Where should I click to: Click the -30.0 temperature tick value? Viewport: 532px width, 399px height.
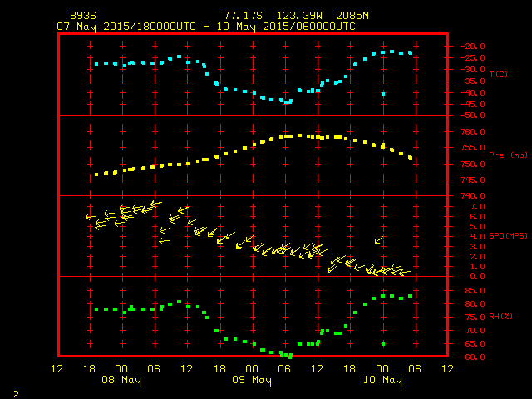(x=472, y=70)
